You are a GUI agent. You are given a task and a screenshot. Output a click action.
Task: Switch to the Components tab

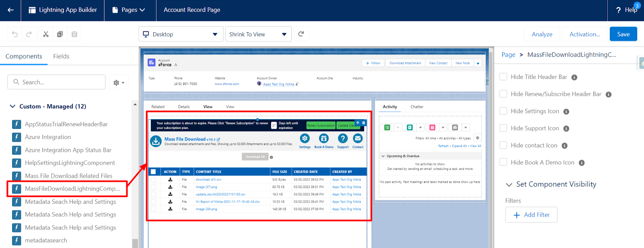click(x=24, y=56)
